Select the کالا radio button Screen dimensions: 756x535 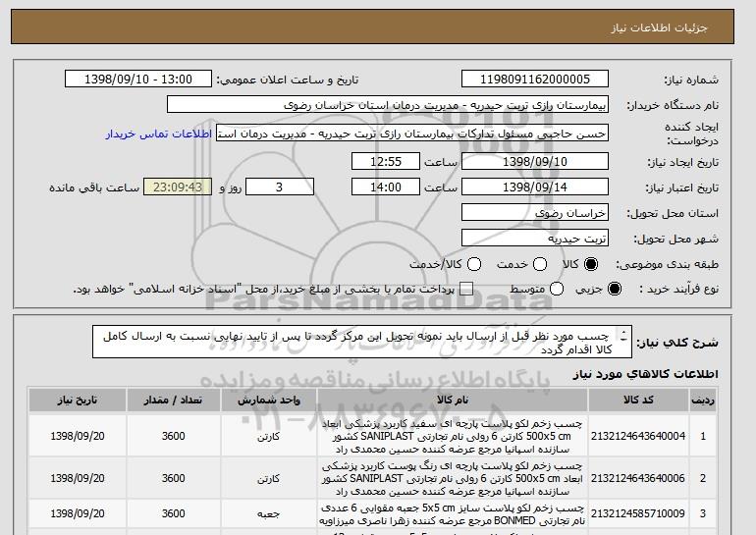click(591, 264)
